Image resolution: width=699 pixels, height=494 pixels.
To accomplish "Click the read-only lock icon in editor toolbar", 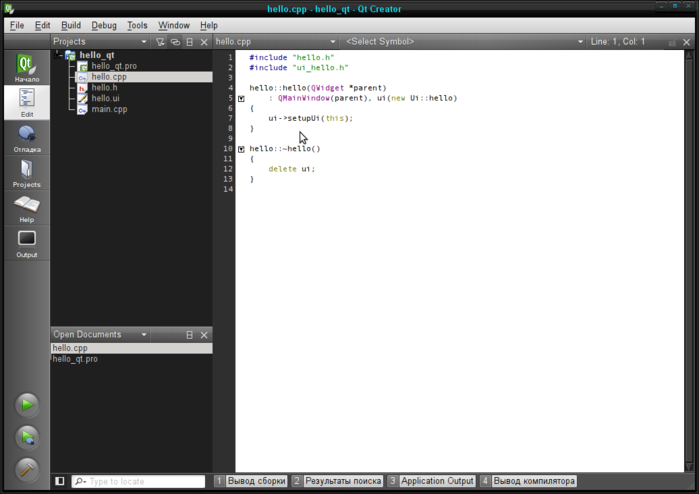I will [x=672, y=42].
